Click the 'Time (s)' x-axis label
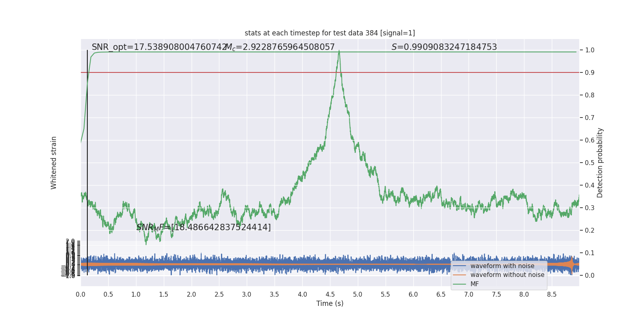 [x=330, y=303]
